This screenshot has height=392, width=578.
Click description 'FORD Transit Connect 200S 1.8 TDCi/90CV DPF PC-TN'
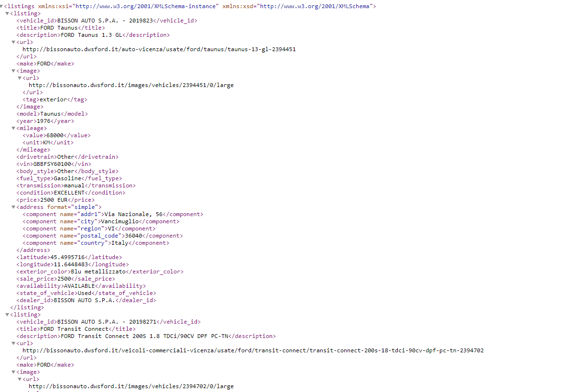coord(146,336)
